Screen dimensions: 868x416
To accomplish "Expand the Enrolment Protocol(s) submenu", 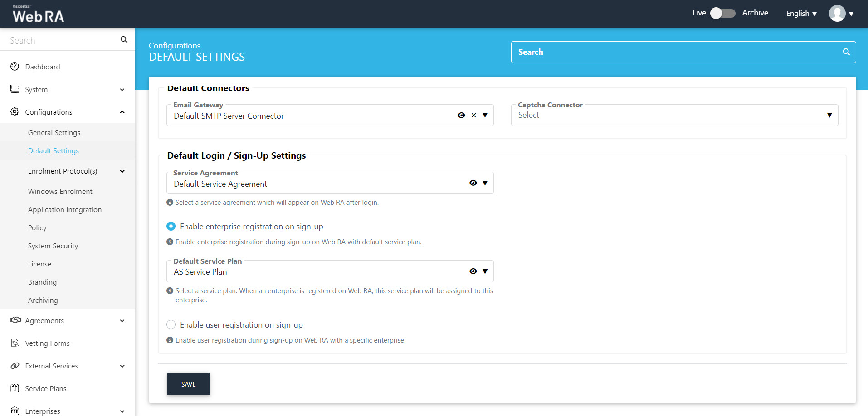I will (122, 171).
